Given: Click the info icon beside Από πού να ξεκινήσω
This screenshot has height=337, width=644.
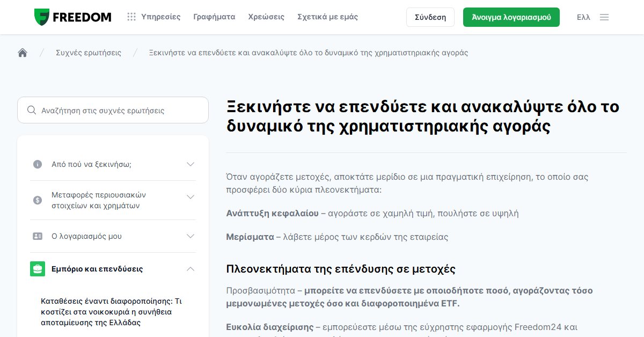Looking at the screenshot, I should click(38, 164).
